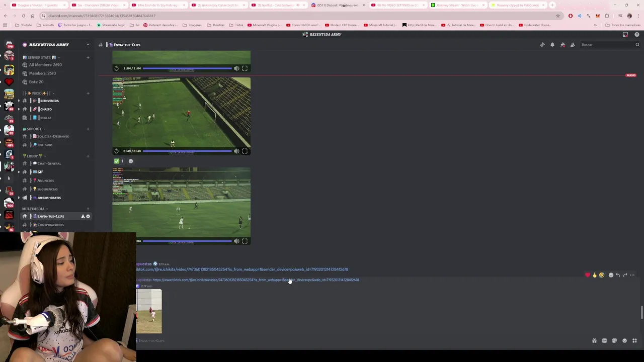Mute volume on the 1:04 video
The width and height of the screenshot is (644, 362).
point(236,68)
